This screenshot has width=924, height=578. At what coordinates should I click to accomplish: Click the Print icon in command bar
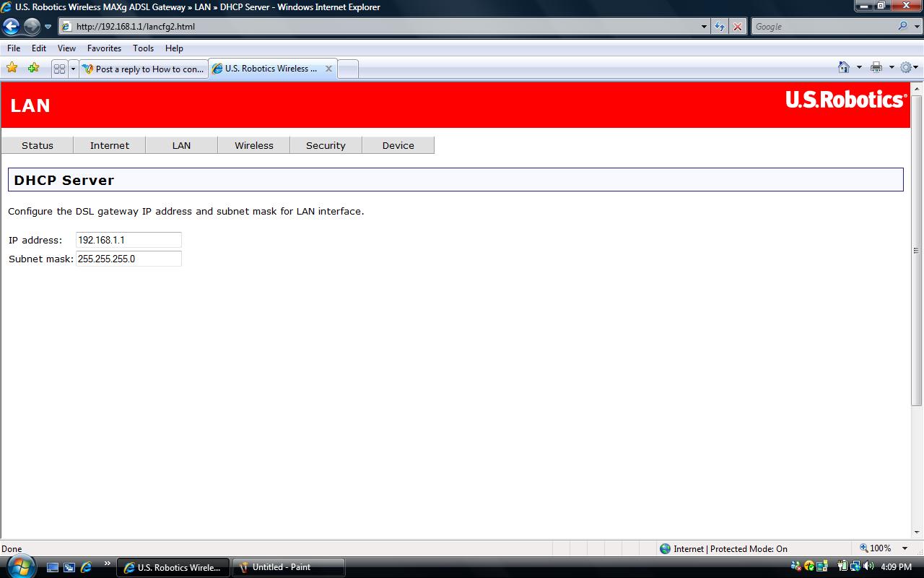click(876, 67)
